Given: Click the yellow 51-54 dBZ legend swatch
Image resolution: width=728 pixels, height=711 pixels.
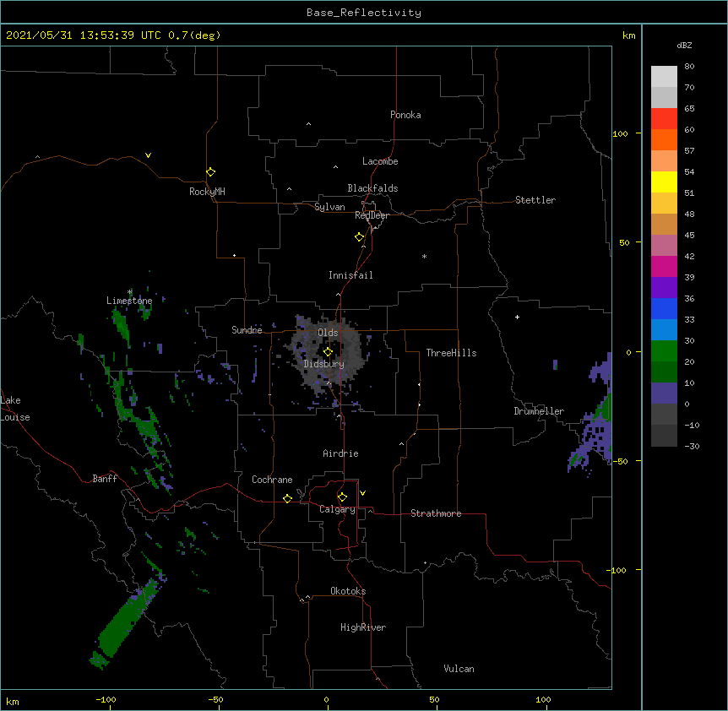Looking at the screenshot, I should coord(664,182).
